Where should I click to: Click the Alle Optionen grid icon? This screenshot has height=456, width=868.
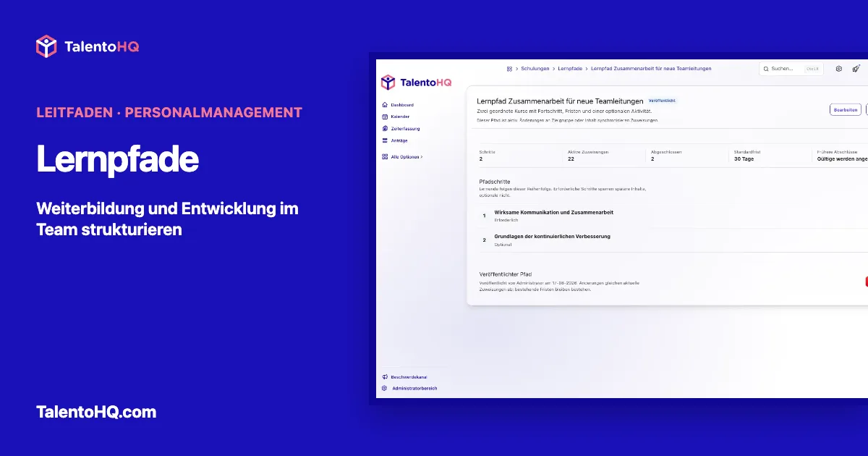click(x=385, y=156)
